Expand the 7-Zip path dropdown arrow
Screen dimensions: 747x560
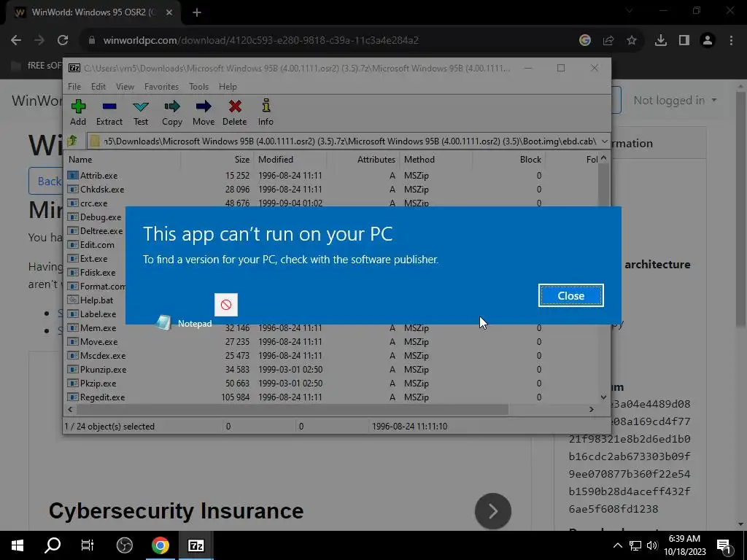[604, 141]
